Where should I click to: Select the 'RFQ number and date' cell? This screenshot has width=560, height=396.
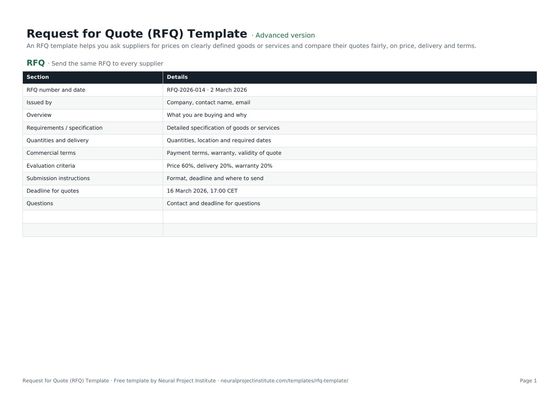tap(92, 90)
